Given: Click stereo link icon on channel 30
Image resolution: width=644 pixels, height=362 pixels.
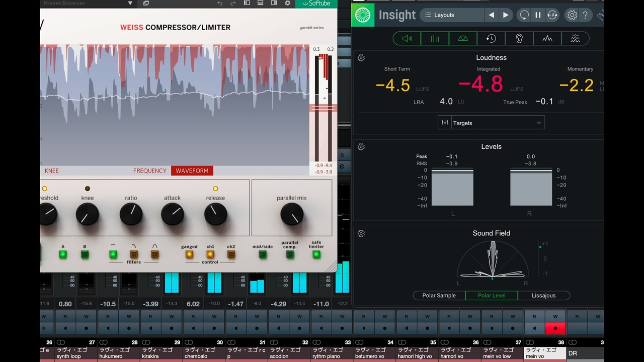Looking at the screenshot, I should pos(188,342).
